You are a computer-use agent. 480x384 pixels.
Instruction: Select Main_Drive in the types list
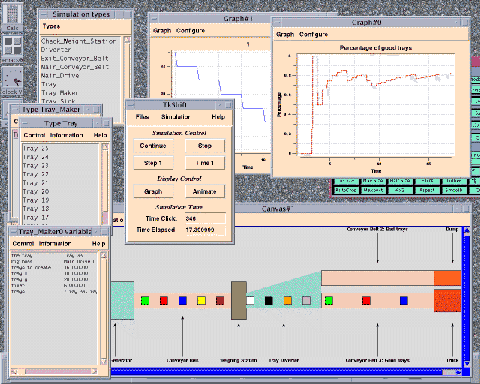60,76
